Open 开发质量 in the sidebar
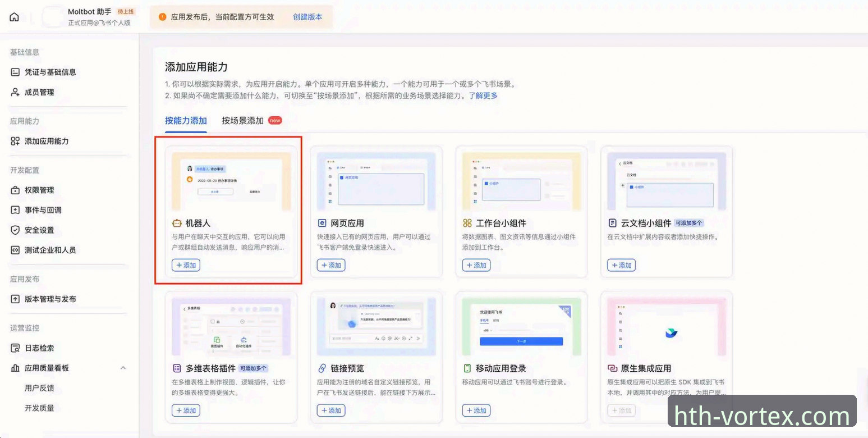Screen dimensions: 868x438 coord(39,408)
